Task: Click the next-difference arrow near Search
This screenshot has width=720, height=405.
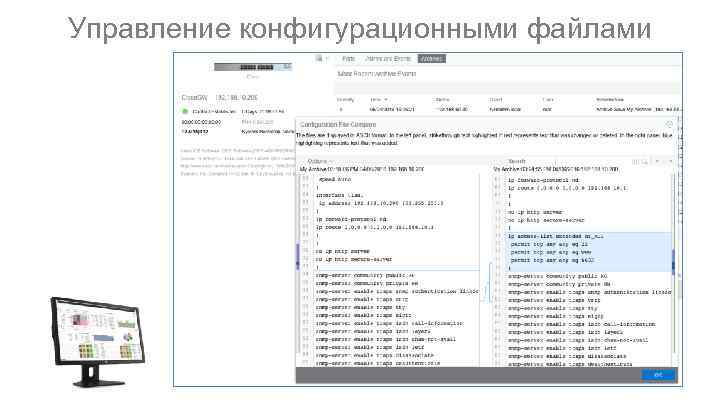Action: tap(671, 162)
